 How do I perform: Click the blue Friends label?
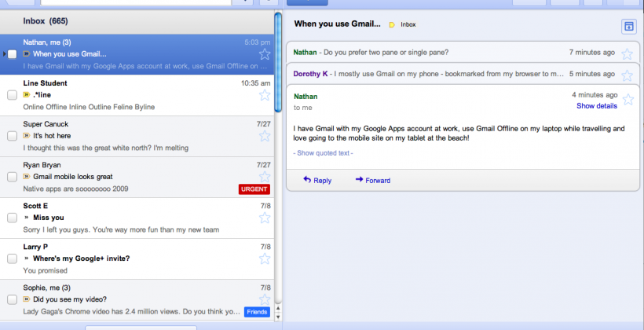click(257, 312)
